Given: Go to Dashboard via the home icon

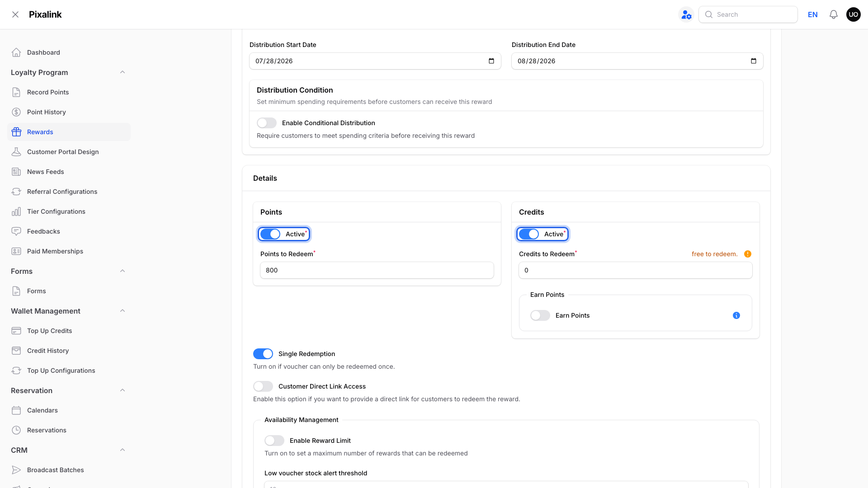Looking at the screenshot, I should [x=16, y=52].
